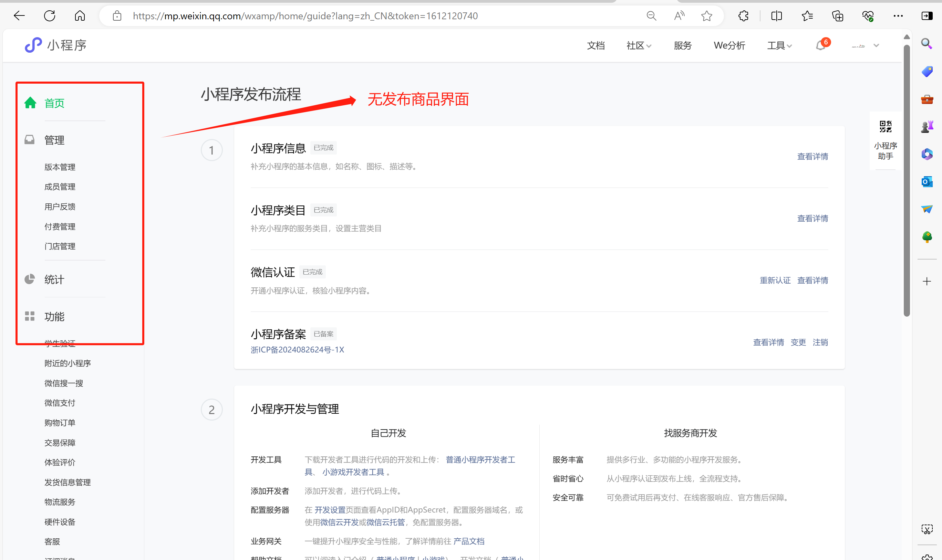
Task: Add this page to favorites star
Action: [706, 16]
